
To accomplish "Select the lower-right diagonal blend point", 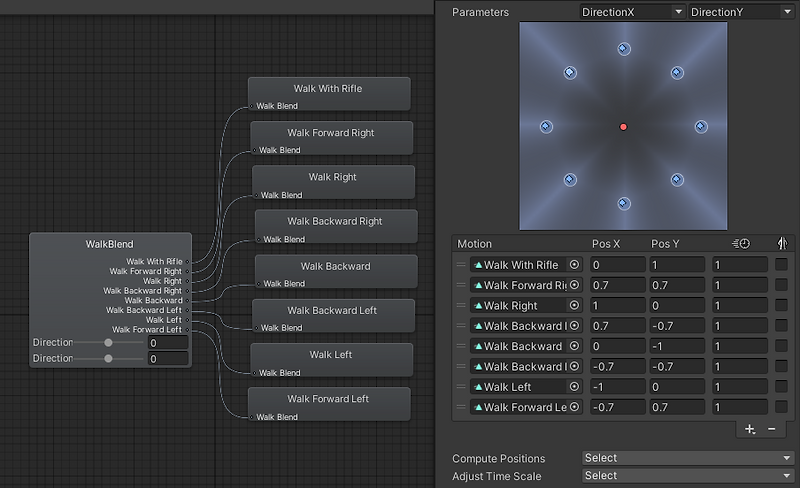I will [677, 179].
